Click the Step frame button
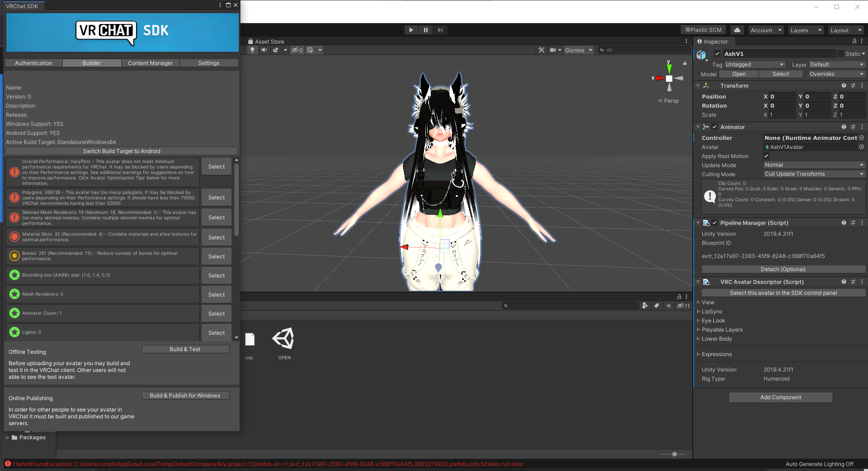 pyautogui.click(x=440, y=30)
